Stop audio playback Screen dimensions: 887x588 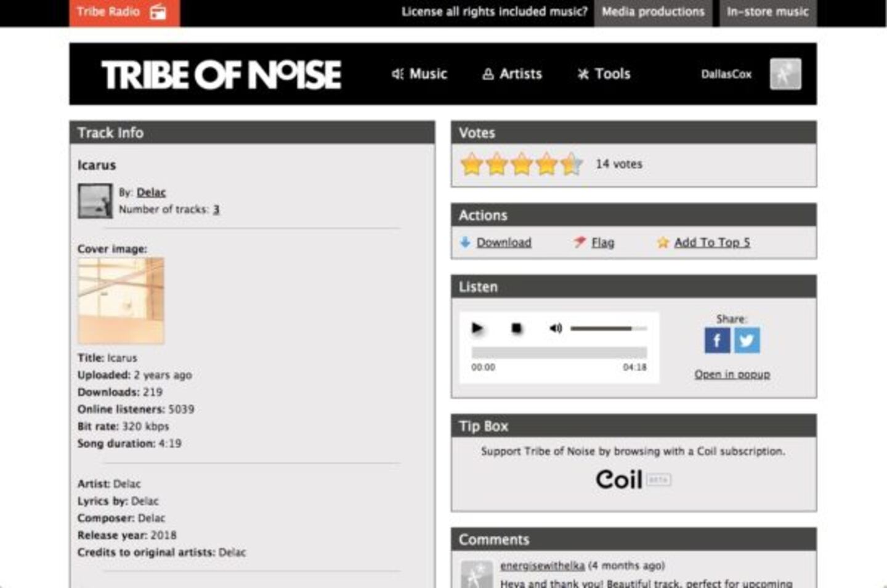[x=517, y=328]
